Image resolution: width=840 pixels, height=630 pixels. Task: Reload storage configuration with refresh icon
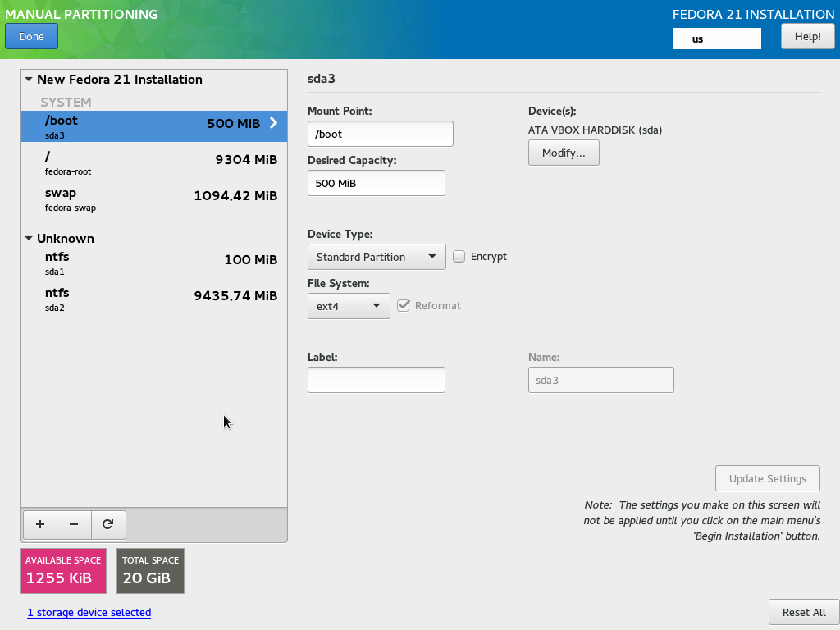point(108,524)
